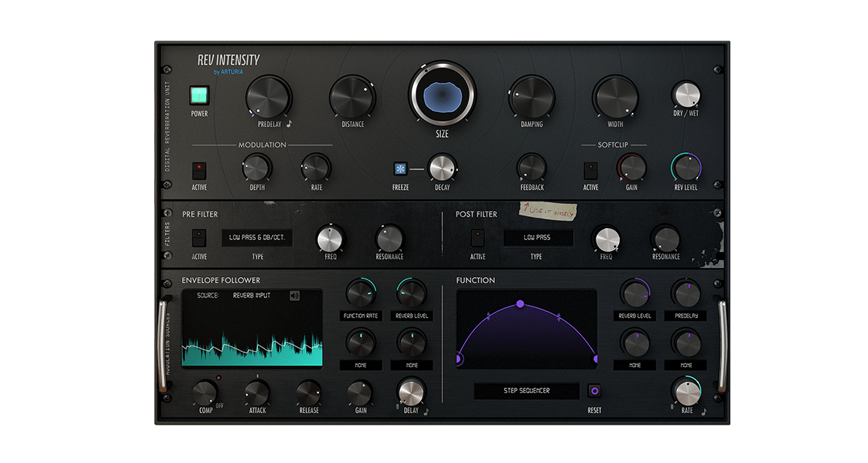Click the Softclip Gain knob
The height and width of the screenshot is (463, 868).
tap(632, 168)
